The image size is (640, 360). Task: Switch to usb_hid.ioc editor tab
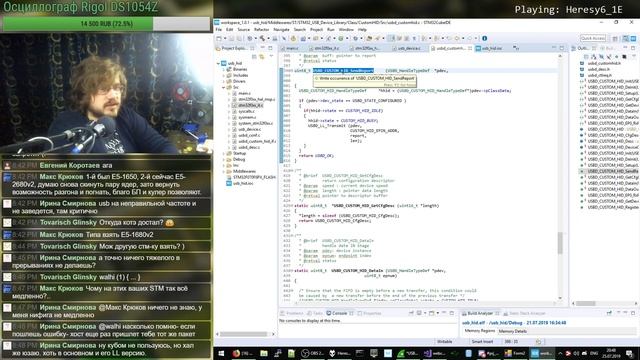492,48
